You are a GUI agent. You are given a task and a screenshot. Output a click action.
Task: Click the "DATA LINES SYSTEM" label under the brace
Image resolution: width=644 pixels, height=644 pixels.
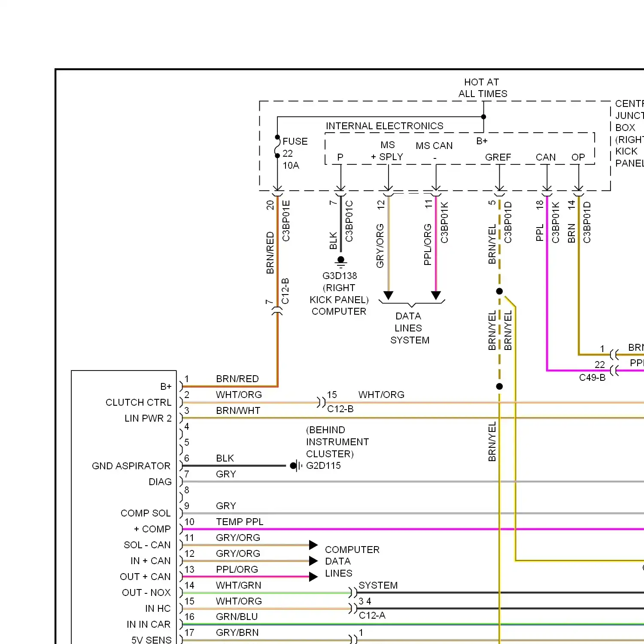(410, 328)
